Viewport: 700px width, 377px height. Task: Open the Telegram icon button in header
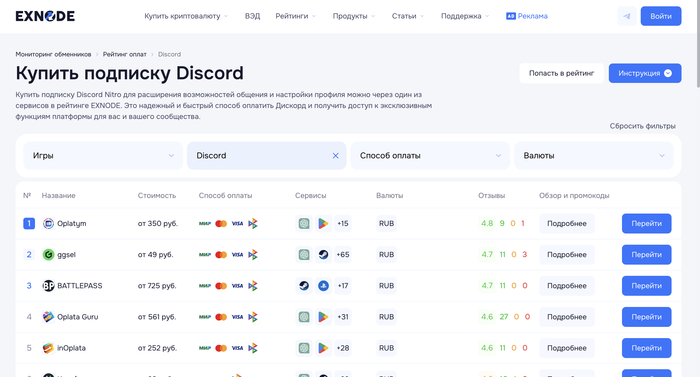tap(627, 16)
